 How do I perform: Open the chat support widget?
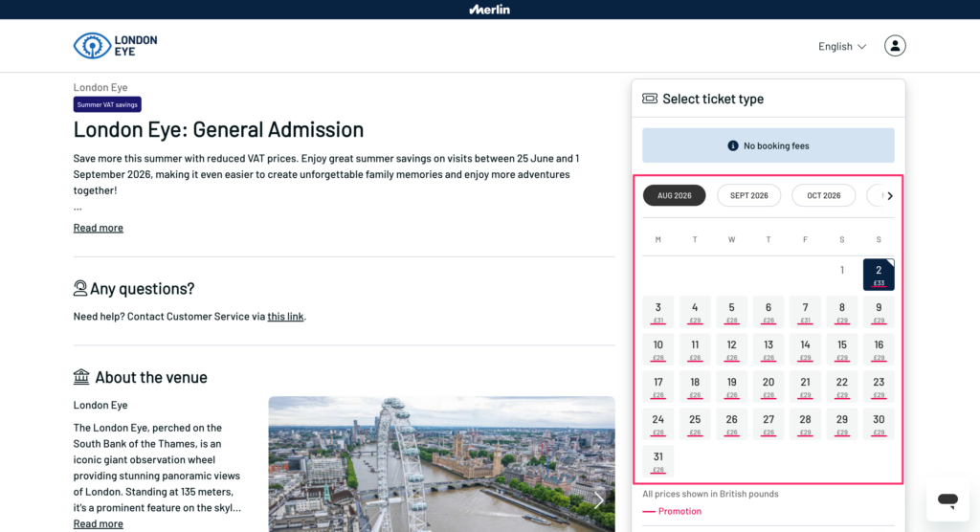[x=947, y=499]
